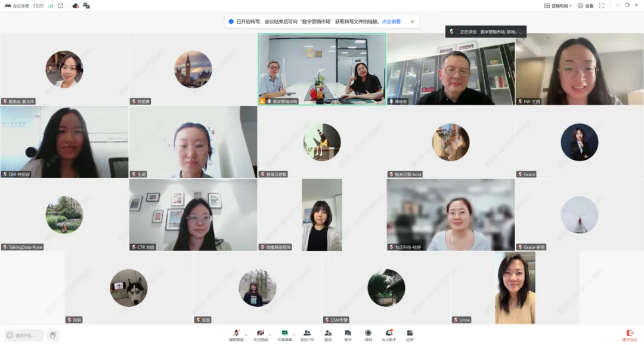This screenshot has width=644, height=345.
Task: Click the 说点什么 chat input field
Action: (24, 335)
